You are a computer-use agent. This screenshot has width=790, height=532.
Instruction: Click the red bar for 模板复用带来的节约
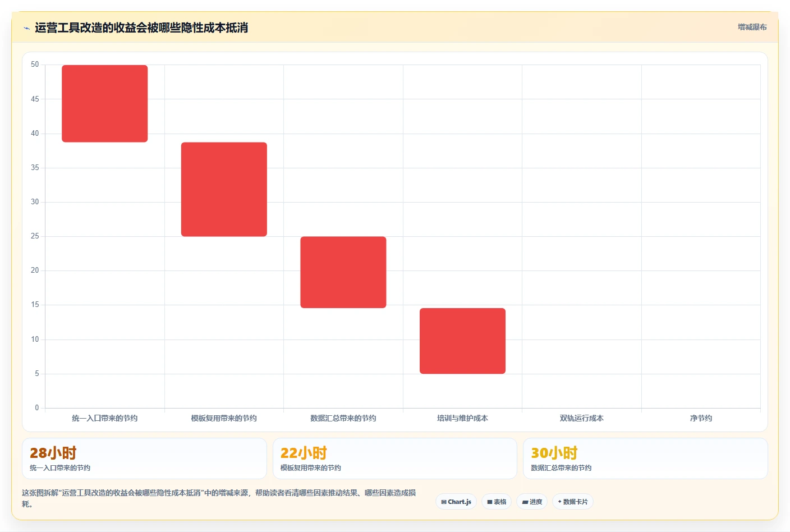click(224, 189)
